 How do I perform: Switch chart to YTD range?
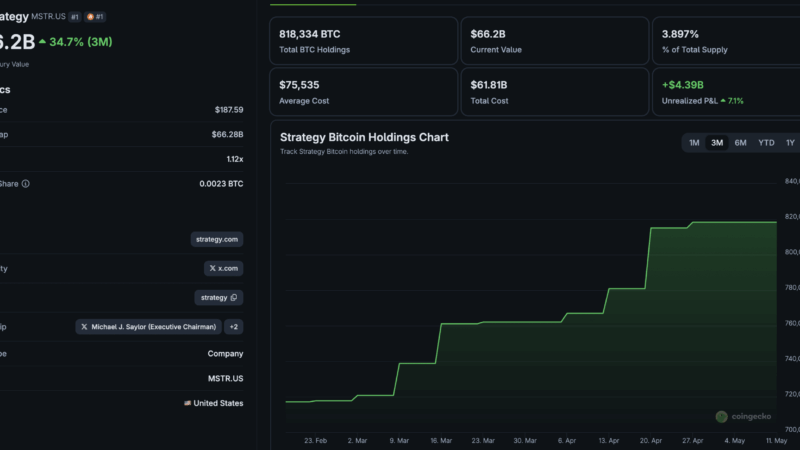tap(766, 143)
